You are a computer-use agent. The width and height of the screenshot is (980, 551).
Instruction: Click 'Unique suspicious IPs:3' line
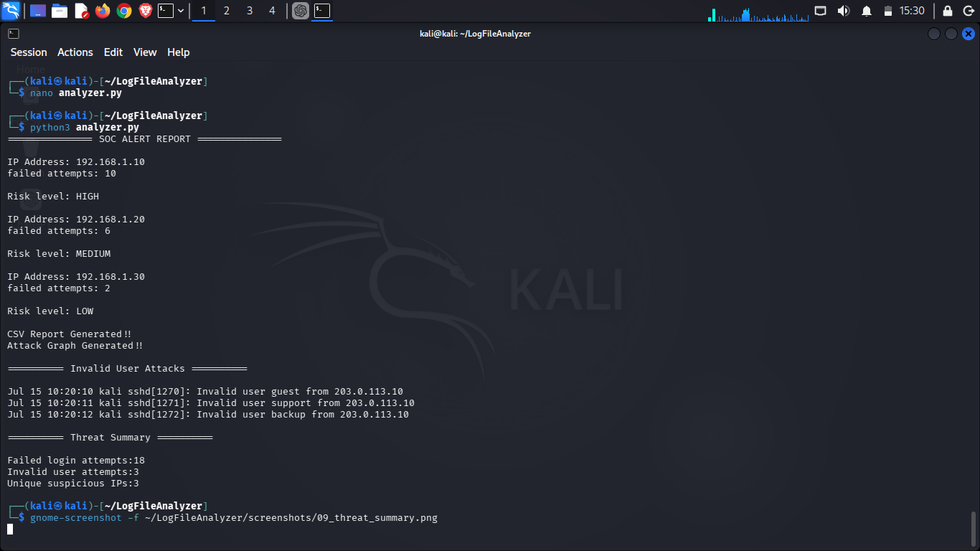(x=73, y=484)
